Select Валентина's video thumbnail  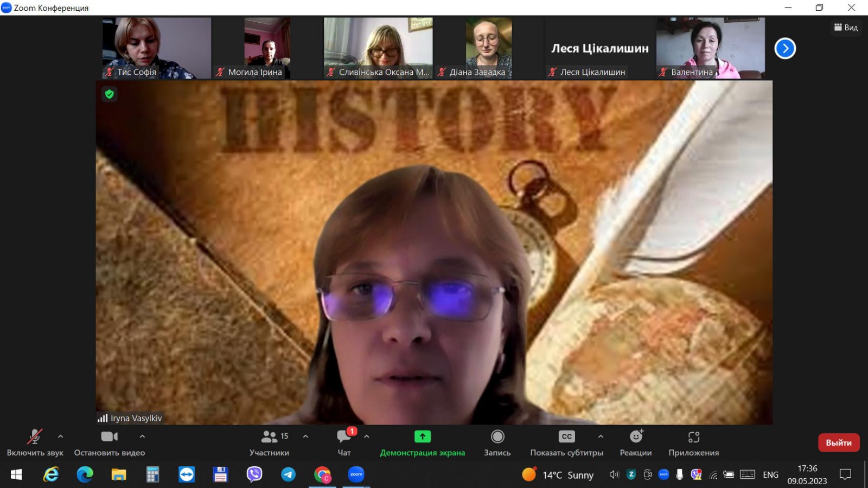tap(710, 48)
